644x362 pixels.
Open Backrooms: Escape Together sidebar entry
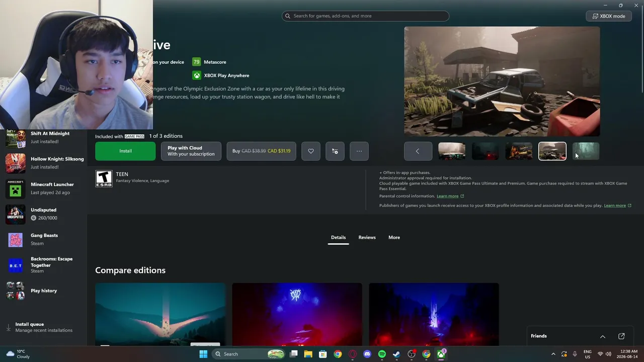coord(44,265)
